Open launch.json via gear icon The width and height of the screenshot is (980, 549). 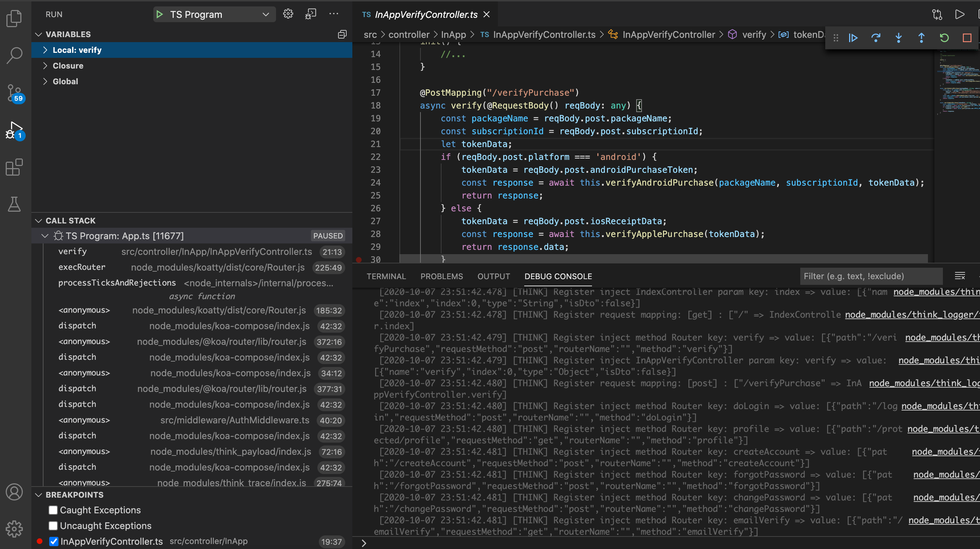click(288, 14)
